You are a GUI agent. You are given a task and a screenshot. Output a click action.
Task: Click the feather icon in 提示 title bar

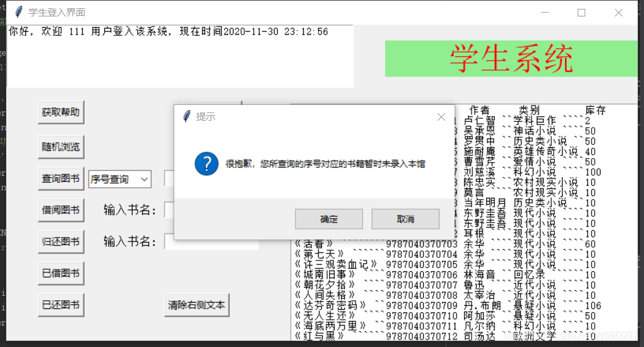[186, 116]
